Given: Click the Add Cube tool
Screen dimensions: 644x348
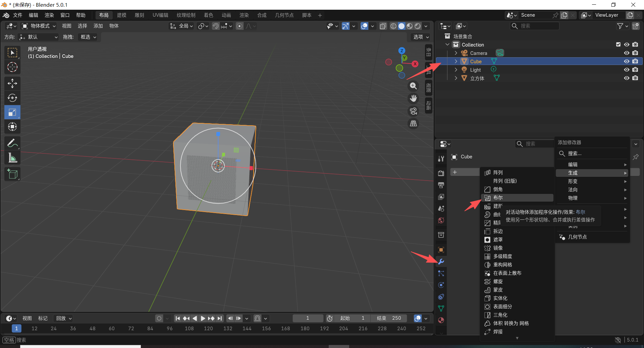Looking at the screenshot, I should 12,174.
